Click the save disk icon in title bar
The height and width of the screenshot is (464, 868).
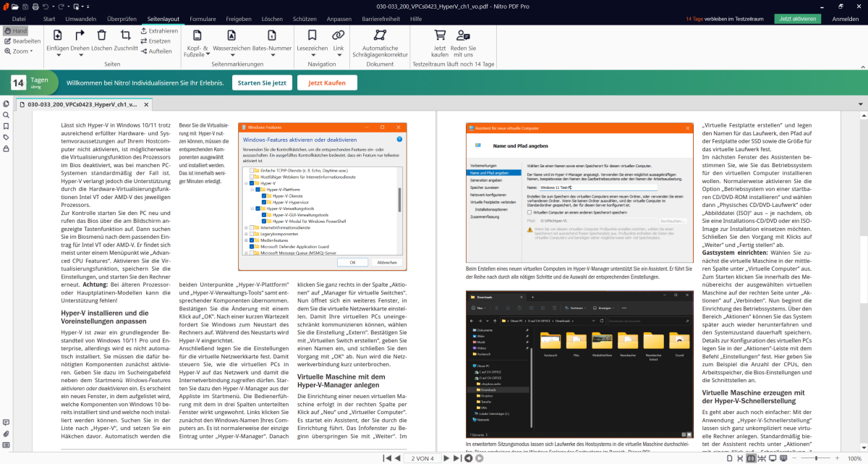pyautogui.click(x=25, y=7)
